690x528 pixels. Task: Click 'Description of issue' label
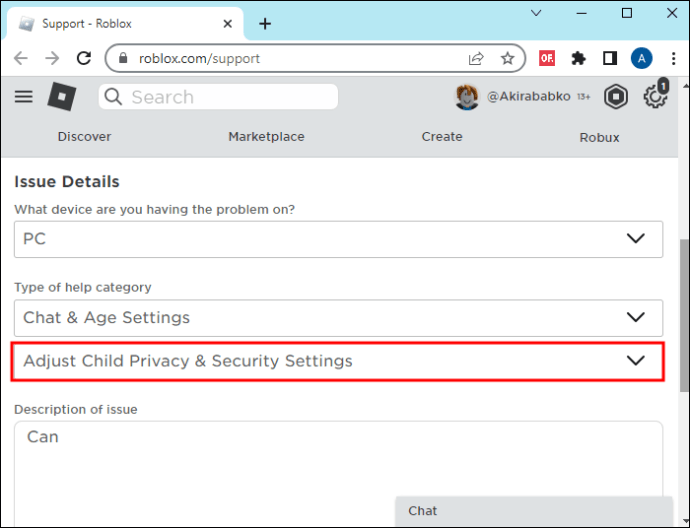click(76, 410)
